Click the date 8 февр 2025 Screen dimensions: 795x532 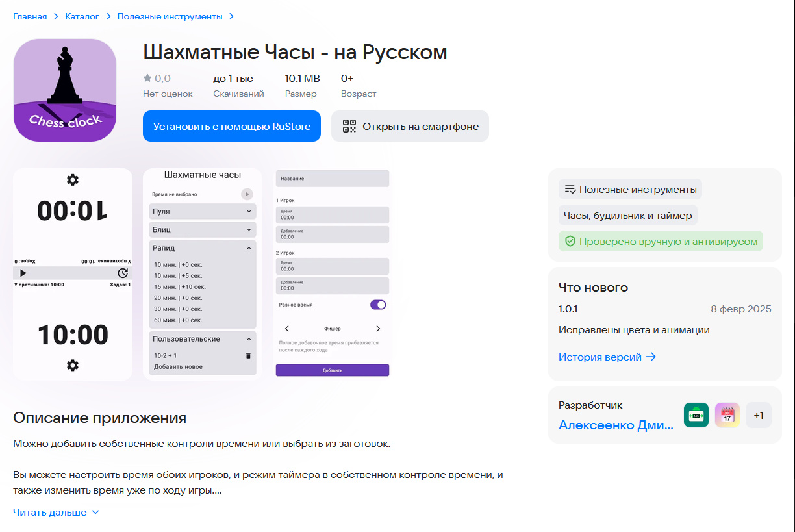pyautogui.click(x=740, y=309)
